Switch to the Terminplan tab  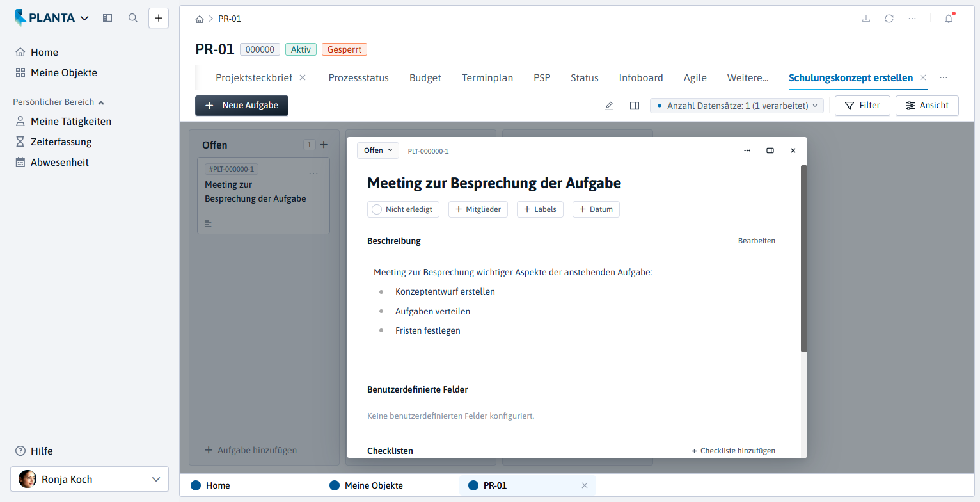click(487, 77)
